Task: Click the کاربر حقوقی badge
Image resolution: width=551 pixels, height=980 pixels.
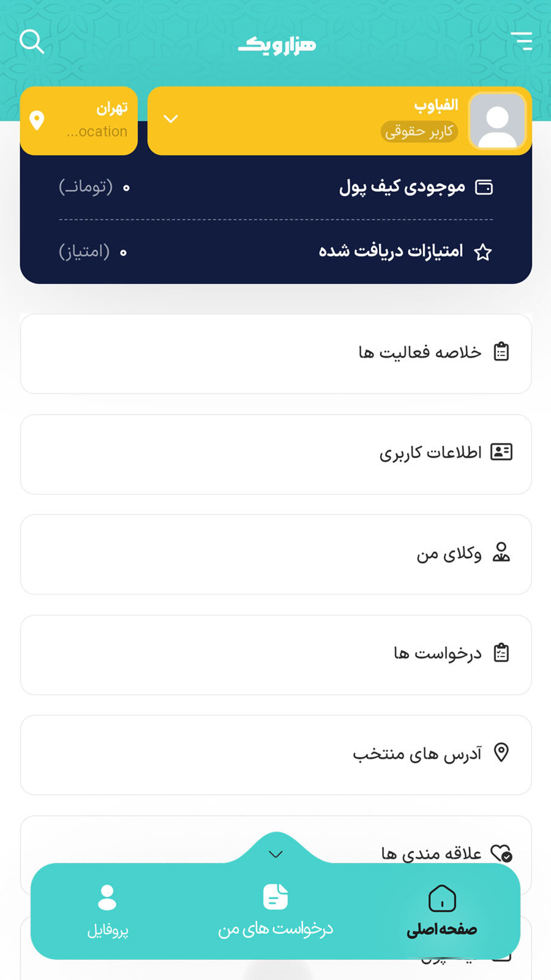Action: [419, 131]
